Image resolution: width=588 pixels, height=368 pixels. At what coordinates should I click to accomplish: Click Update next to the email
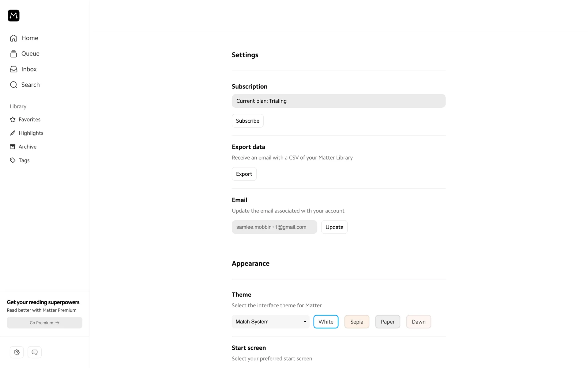[x=334, y=227]
